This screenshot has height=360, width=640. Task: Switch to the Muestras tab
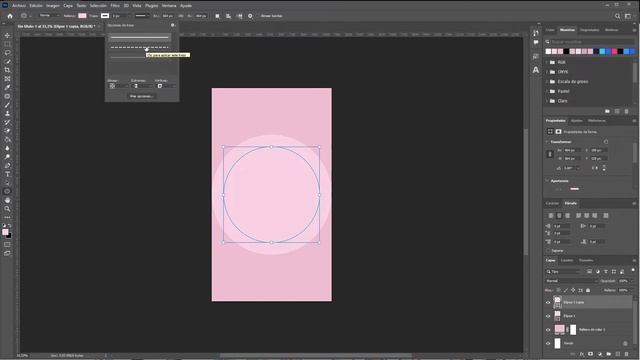567,30
